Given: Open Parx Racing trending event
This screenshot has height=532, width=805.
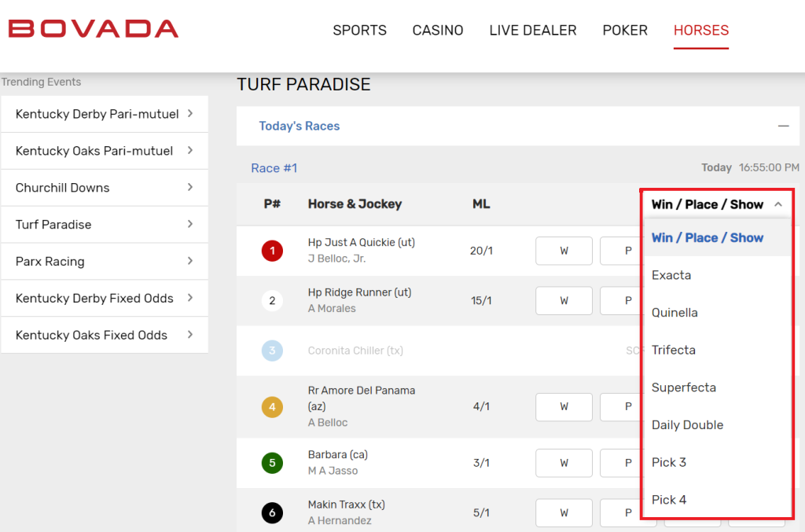Looking at the screenshot, I should (105, 262).
